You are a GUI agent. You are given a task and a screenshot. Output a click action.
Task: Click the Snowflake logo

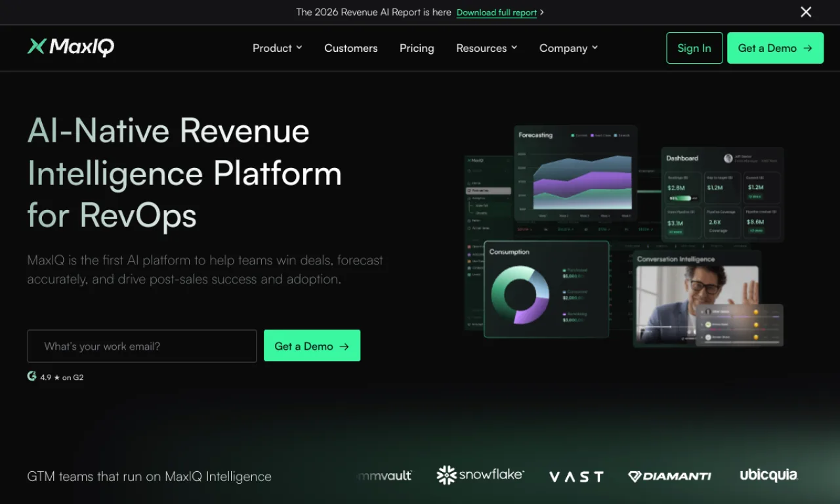coord(480,475)
